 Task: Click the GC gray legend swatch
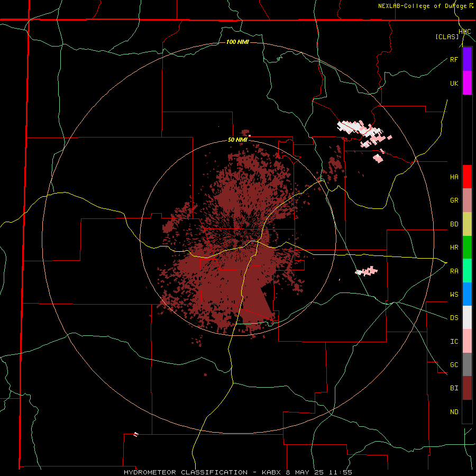click(467, 364)
